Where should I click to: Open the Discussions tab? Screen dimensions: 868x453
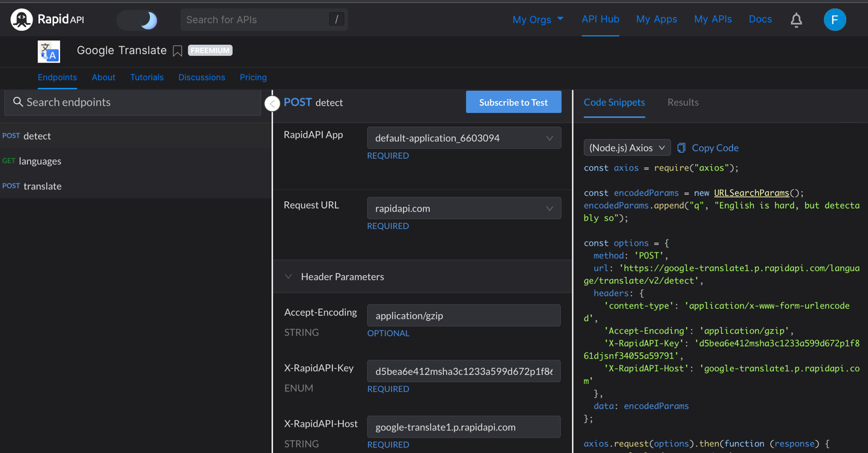[202, 78]
